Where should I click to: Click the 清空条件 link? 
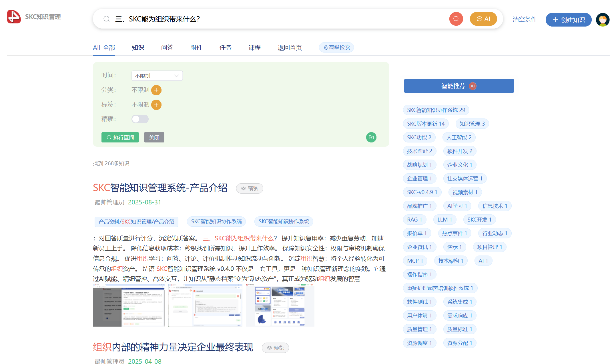click(525, 19)
